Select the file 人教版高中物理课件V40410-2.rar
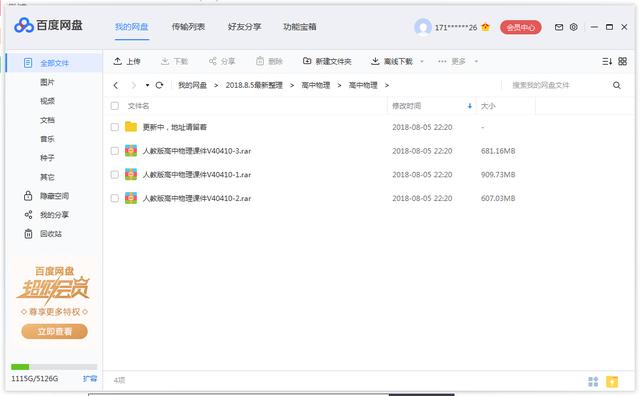The image size is (640, 396). coord(197,198)
